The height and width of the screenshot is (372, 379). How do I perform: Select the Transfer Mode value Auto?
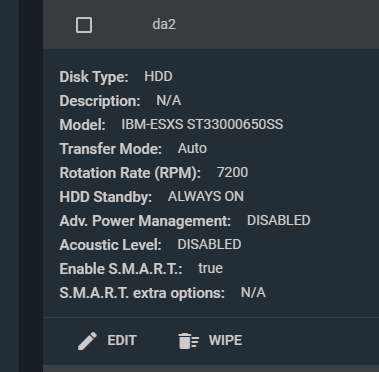click(x=192, y=149)
